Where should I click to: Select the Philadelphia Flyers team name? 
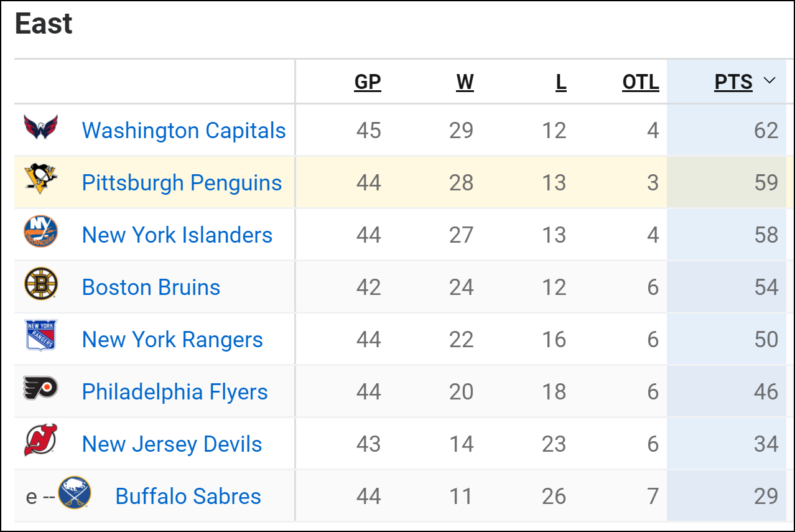[x=175, y=392]
